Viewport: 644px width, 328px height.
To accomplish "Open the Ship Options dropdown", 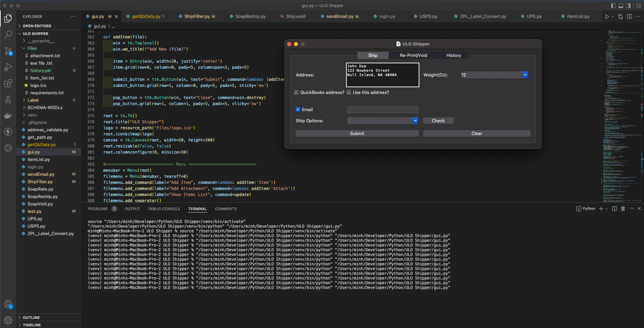I will coord(415,121).
